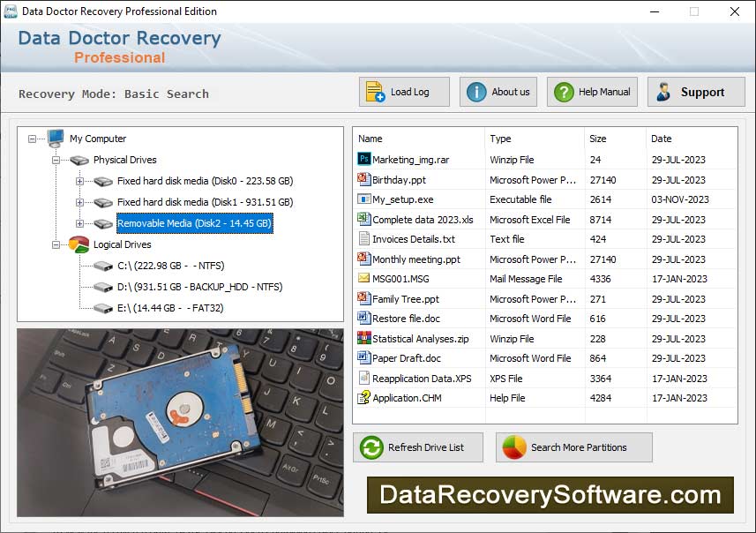The width and height of the screenshot is (756, 533).
Task: Click the blue About us info icon
Action: (x=476, y=92)
